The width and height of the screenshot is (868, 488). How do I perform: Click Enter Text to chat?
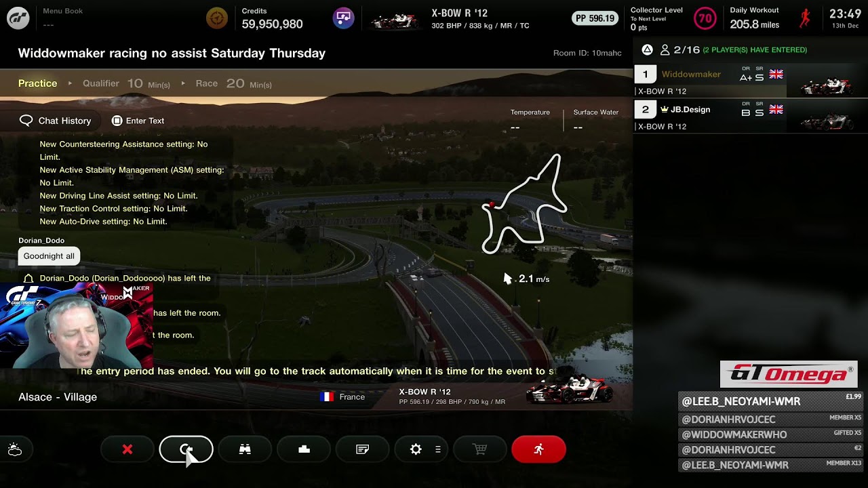point(138,121)
